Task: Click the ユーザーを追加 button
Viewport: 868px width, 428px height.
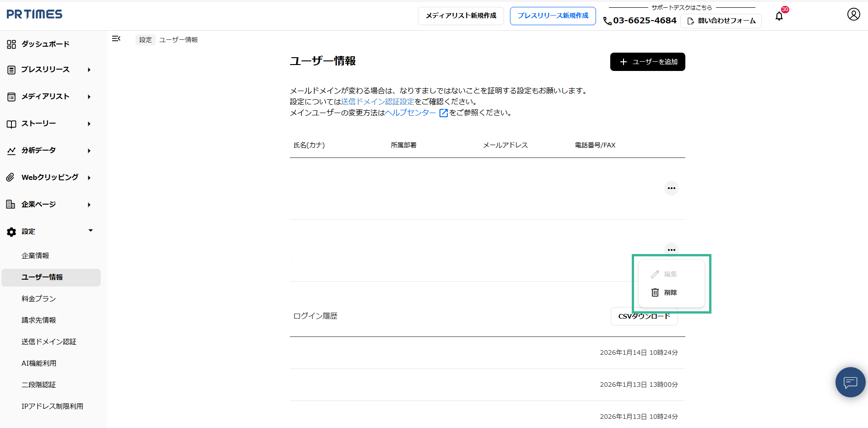Action: pyautogui.click(x=647, y=62)
